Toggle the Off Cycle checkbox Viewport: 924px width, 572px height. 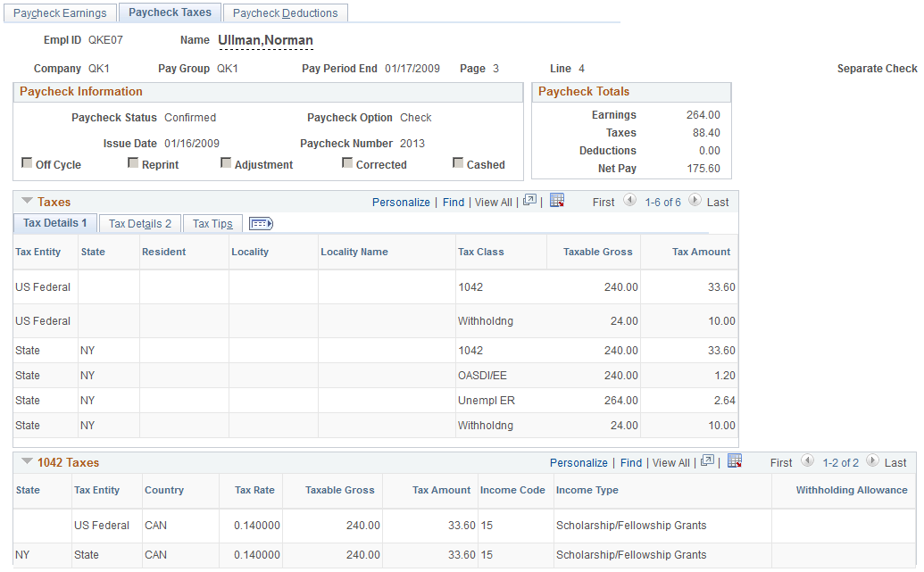(27, 162)
